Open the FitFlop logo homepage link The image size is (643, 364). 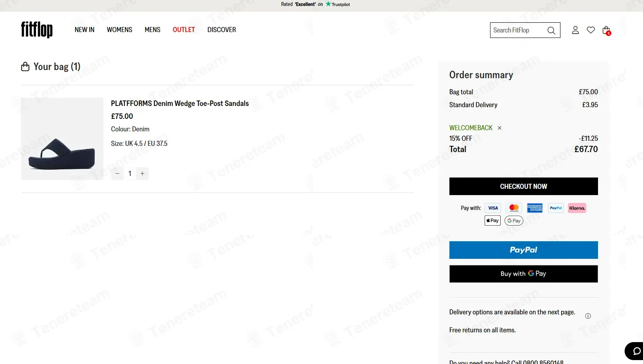pos(37,30)
